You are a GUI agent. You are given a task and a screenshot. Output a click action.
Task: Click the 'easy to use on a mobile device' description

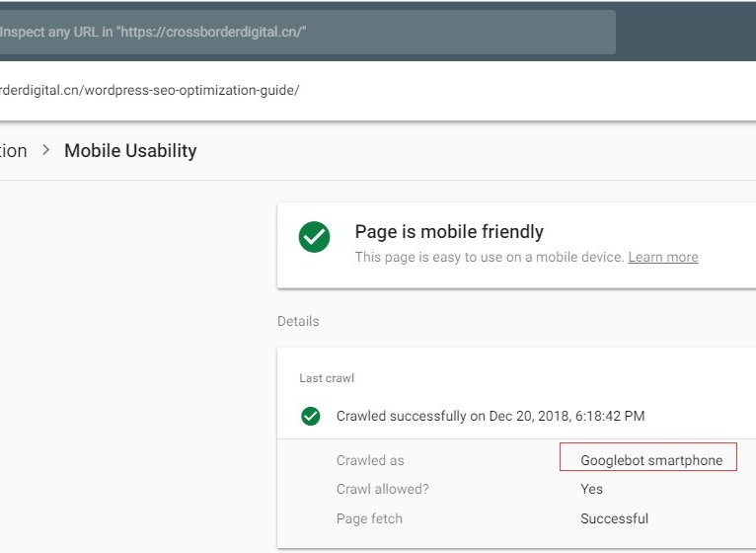click(489, 257)
